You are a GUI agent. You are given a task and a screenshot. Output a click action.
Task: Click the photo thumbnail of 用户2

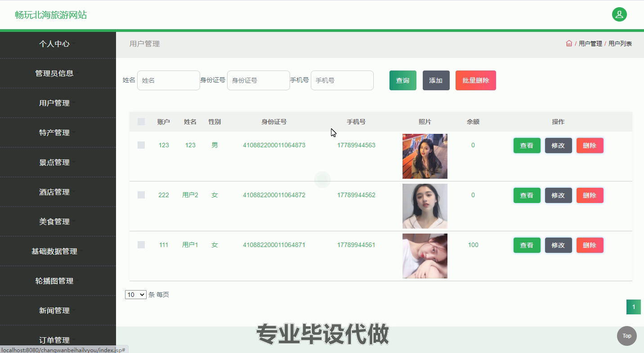425,206
